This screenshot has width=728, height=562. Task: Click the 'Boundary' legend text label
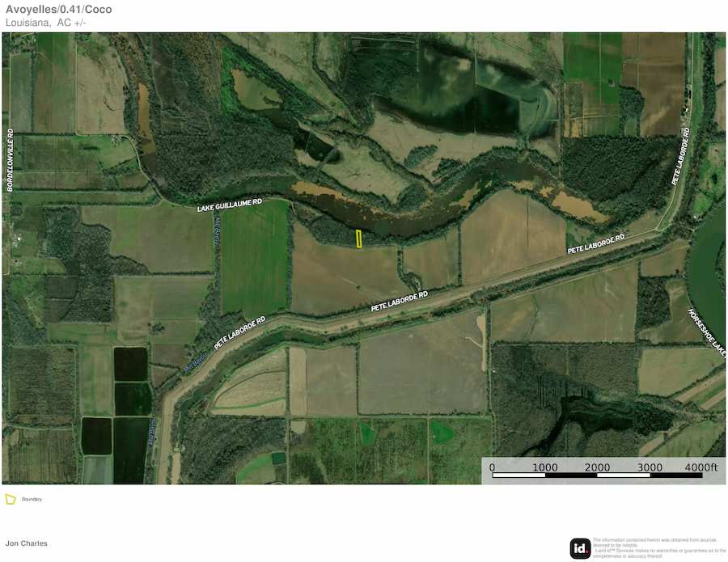click(32, 499)
